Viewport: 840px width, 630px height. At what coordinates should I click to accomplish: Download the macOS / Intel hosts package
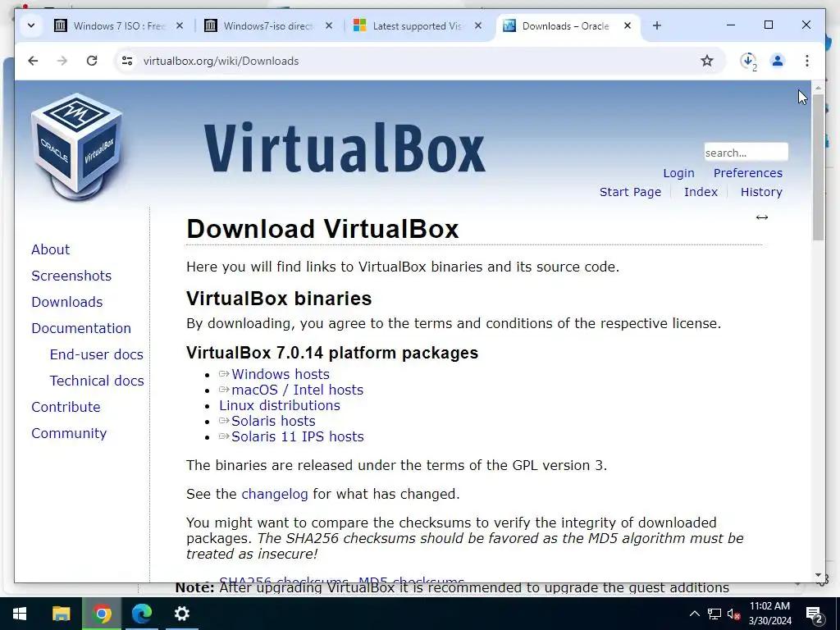(297, 390)
